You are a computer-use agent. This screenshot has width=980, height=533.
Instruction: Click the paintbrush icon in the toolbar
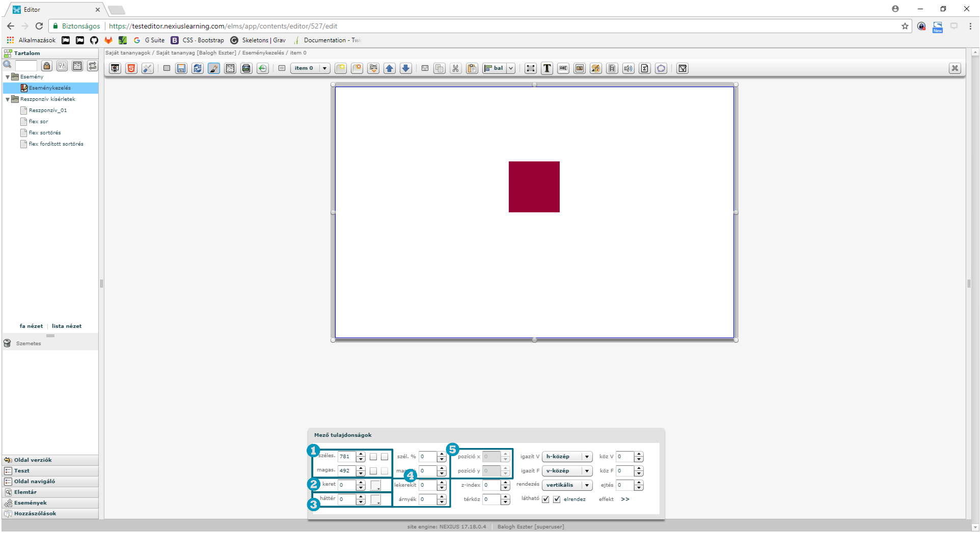214,68
